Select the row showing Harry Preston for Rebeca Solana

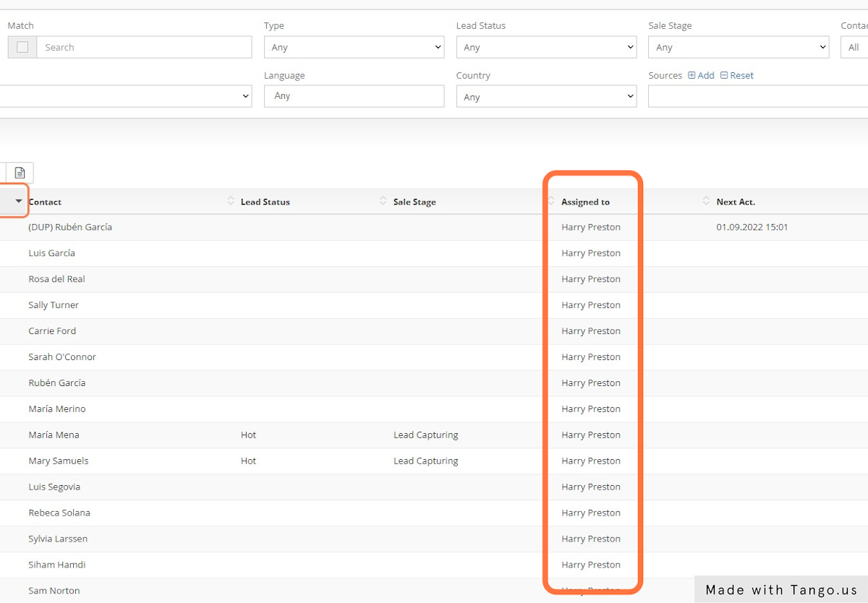[x=591, y=513]
